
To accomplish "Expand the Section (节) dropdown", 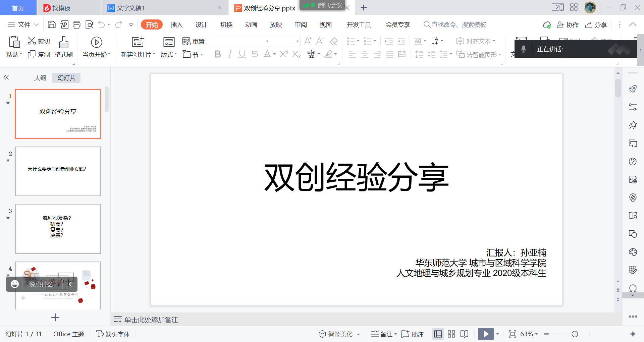I will [x=193, y=54].
